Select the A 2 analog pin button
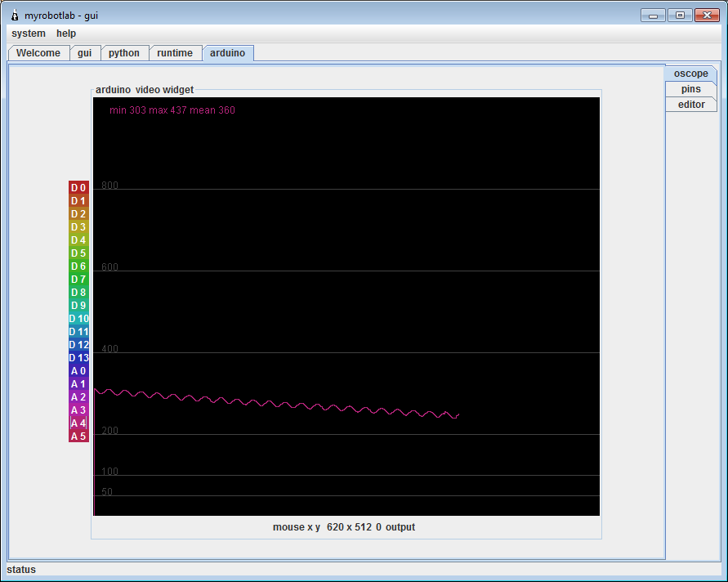Image resolution: width=728 pixels, height=582 pixels. tap(78, 396)
